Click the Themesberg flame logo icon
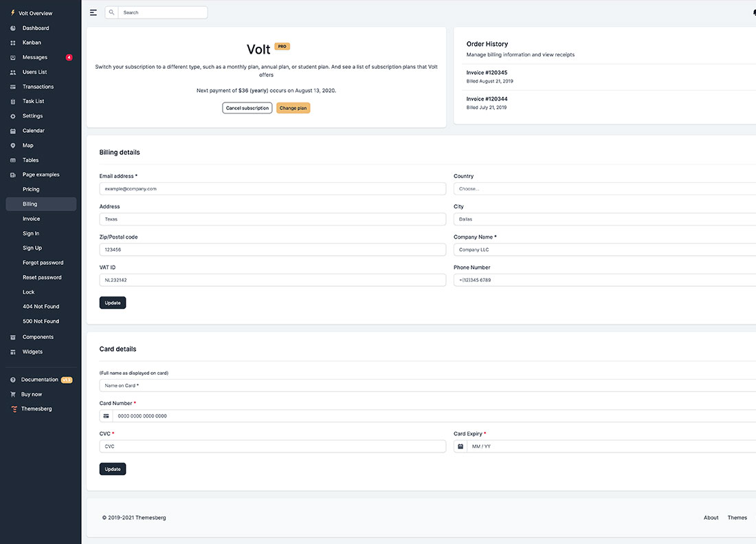This screenshot has height=544, width=756. (14, 409)
